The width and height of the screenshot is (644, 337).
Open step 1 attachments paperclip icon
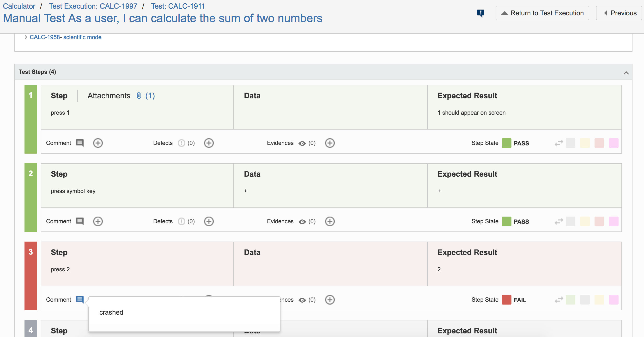[x=139, y=96]
